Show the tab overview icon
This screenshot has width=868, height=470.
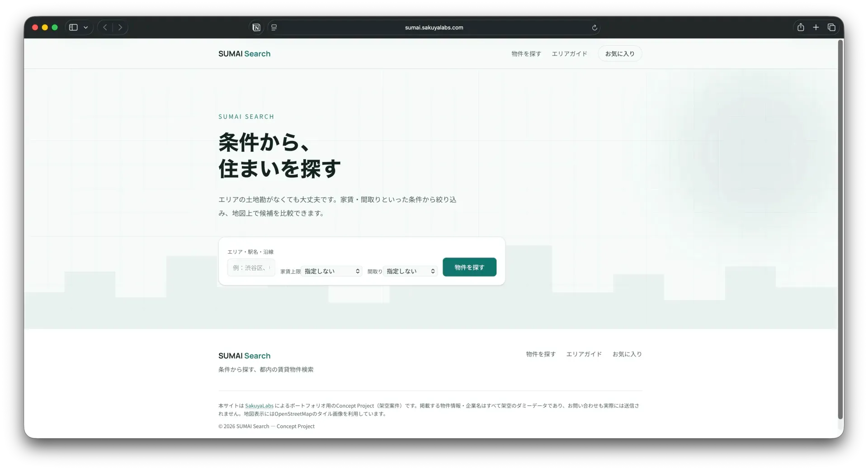coord(831,28)
